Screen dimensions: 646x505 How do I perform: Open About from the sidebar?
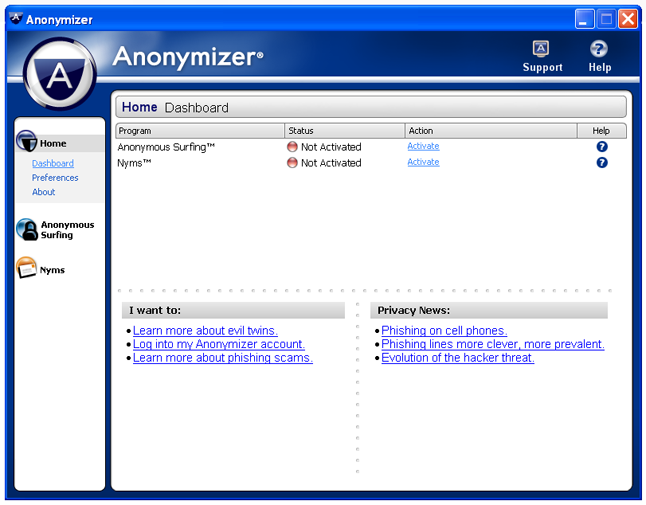44,192
